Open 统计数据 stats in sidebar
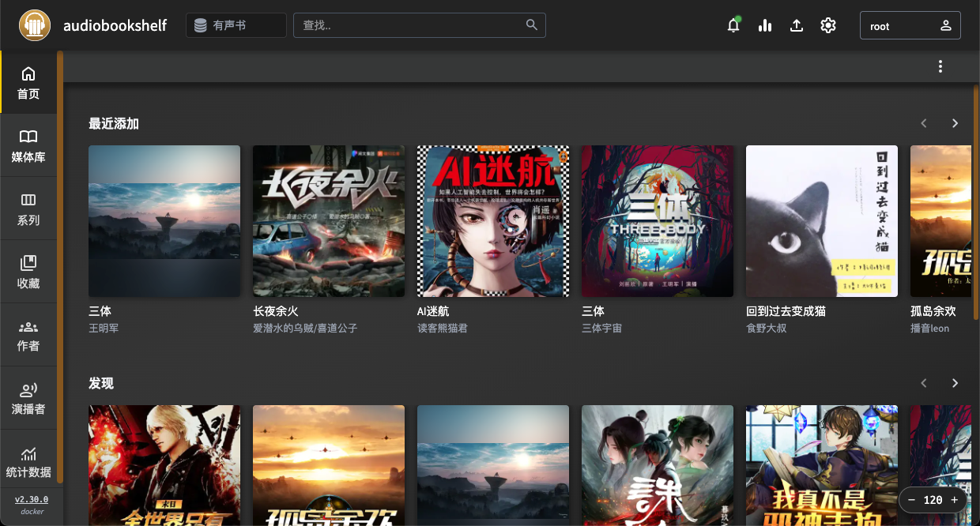Screen dimensions: 980x526 point(28,461)
